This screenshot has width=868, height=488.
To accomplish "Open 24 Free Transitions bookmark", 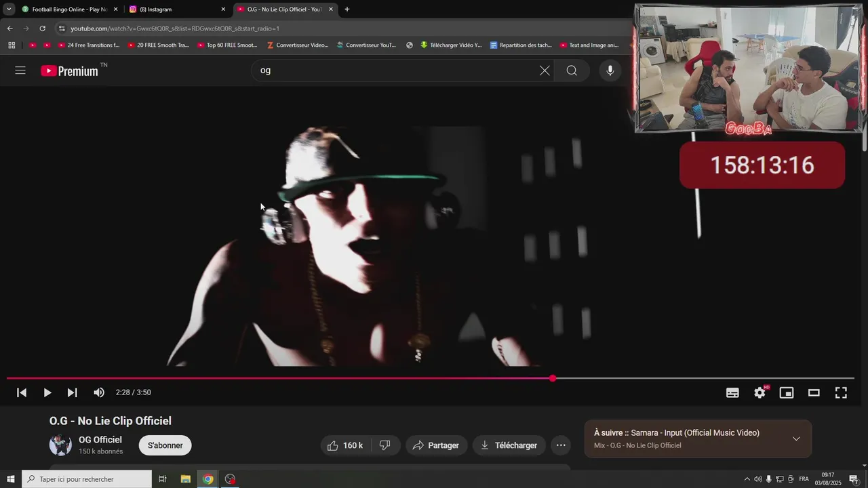I will click(88, 45).
